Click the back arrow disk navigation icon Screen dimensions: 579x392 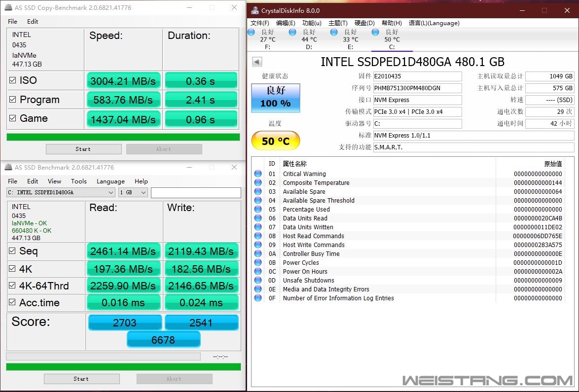257,62
